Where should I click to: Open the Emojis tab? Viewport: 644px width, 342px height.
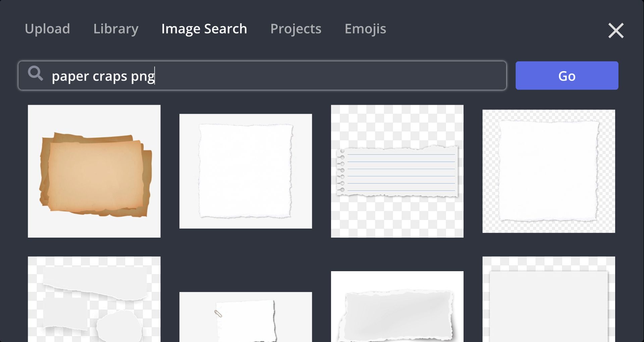point(365,29)
